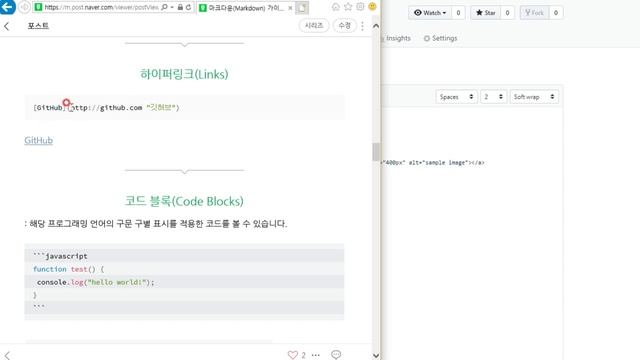
Task: Click the GitHub Watch button
Action: coord(430,13)
